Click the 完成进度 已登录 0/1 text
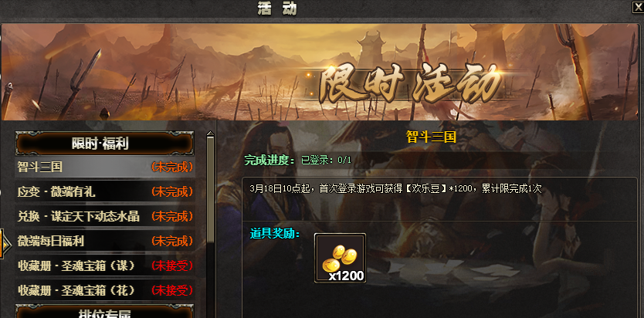644x318 pixels. pyautogui.click(x=298, y=160)
